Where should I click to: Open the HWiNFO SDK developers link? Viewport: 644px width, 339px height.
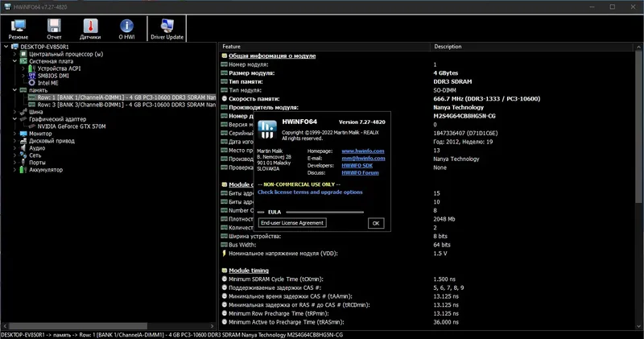click(357, 166)
